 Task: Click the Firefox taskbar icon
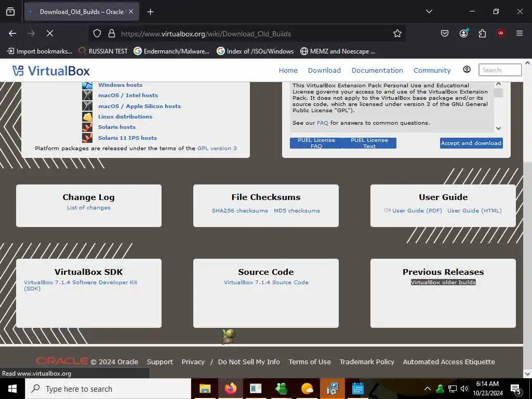coord(230,389)
